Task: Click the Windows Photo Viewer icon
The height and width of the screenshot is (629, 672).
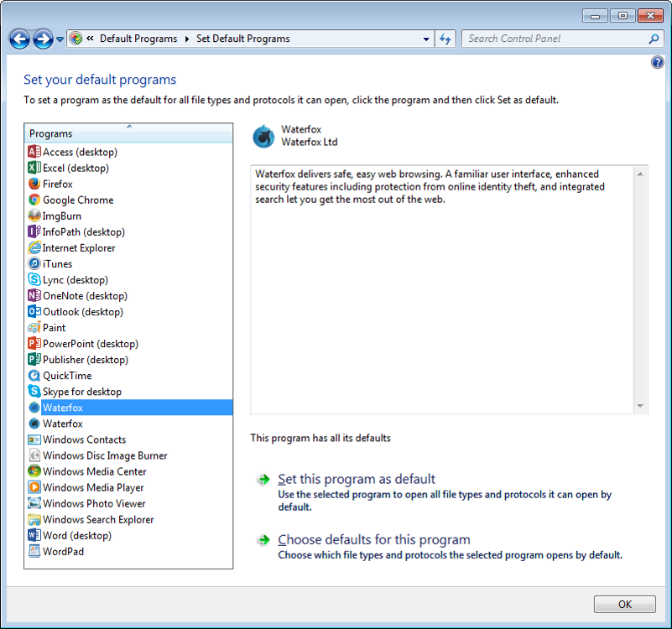Action: click(34, 503)
